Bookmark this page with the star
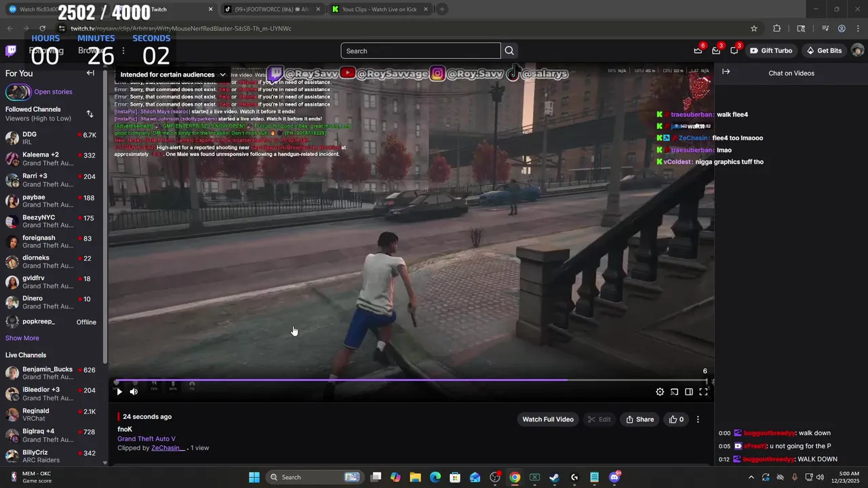This screenshot has height=488, width=868. tap(754, 28)
